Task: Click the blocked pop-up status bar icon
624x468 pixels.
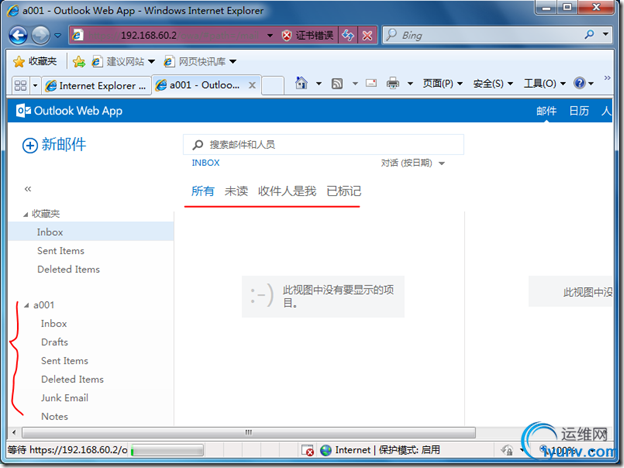Action: (x=307, y=450)
